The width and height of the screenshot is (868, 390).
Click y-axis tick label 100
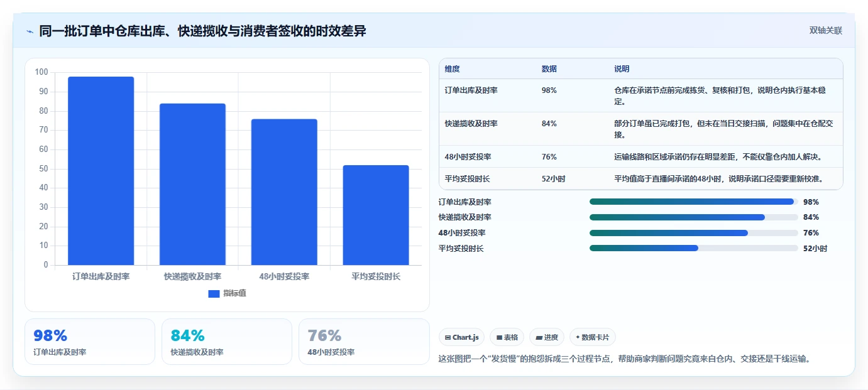coord(41,72)
